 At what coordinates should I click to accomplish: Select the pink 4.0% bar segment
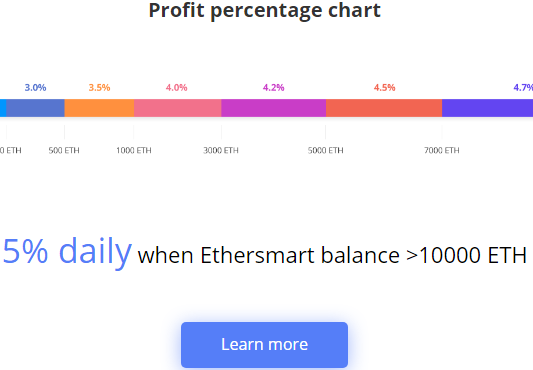[x=177, y=108]
